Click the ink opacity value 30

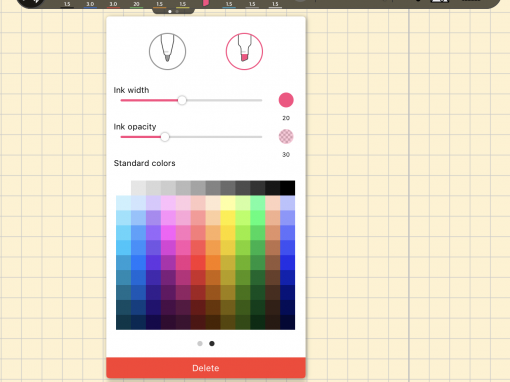(x=286, y=155)
